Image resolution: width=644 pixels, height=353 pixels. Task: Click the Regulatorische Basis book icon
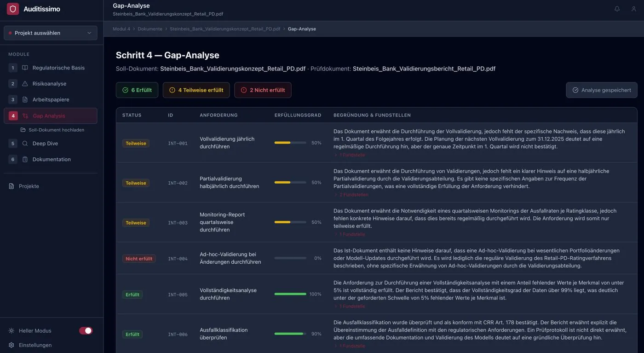point(25,68)
